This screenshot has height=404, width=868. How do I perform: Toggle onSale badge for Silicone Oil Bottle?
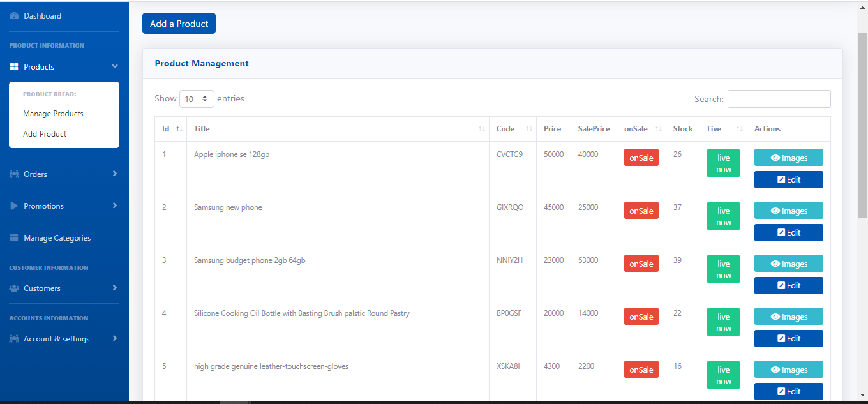pos(641,317)
